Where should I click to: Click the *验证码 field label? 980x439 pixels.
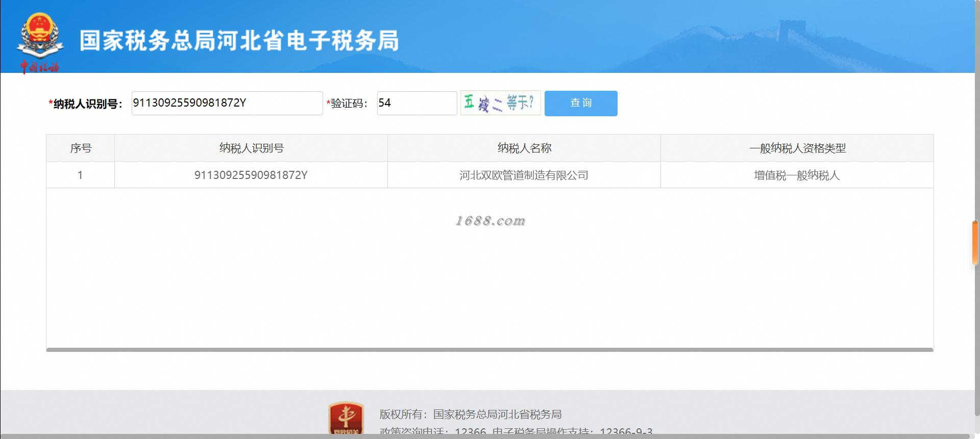click(347, 104)
